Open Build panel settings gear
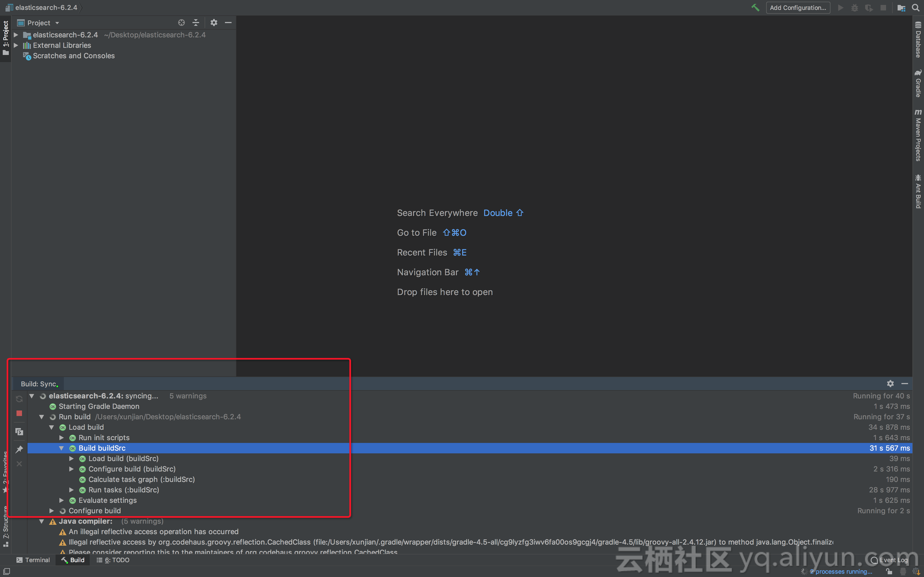Viewport: 924px width, 577px height. click(x=890, y=383)
